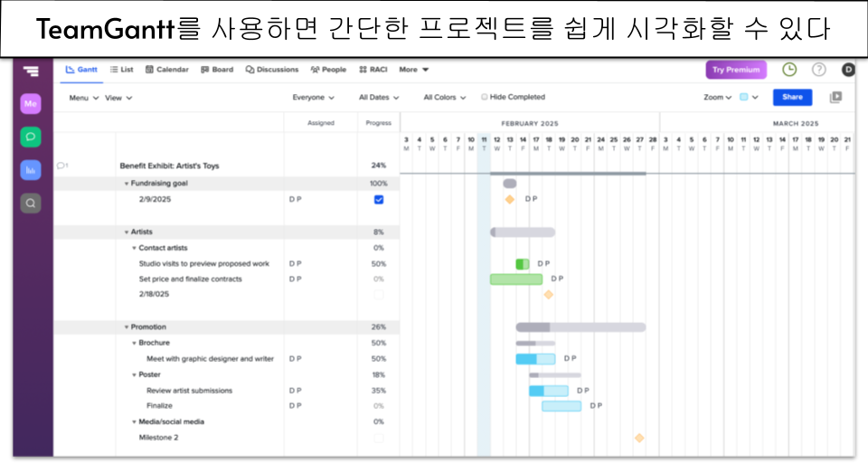Switch to the RACI tab
The height and width of the screenshot is (464, 868).
[373, 70]
